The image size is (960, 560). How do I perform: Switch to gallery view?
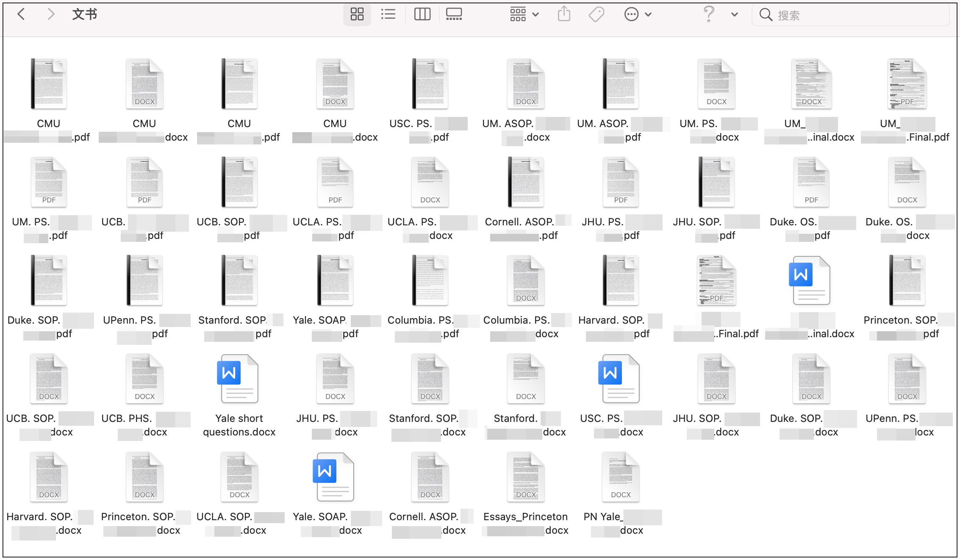[454, 14]
